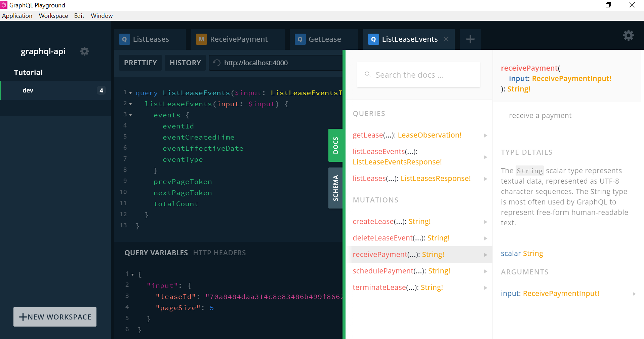
Task: Expand the createLease mutation docs arrow
Action: (x=486, y=222)
